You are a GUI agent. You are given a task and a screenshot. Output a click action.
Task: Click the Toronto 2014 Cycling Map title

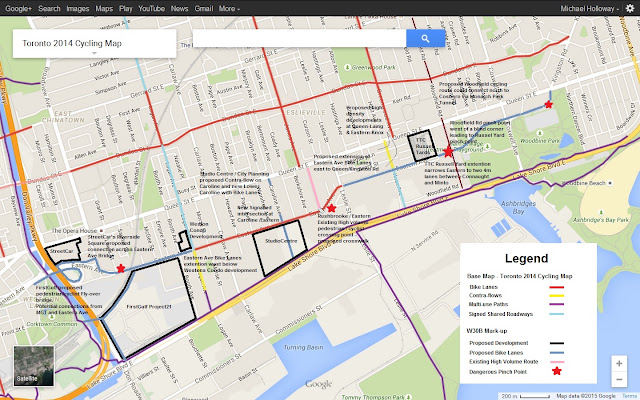[72, 43]
